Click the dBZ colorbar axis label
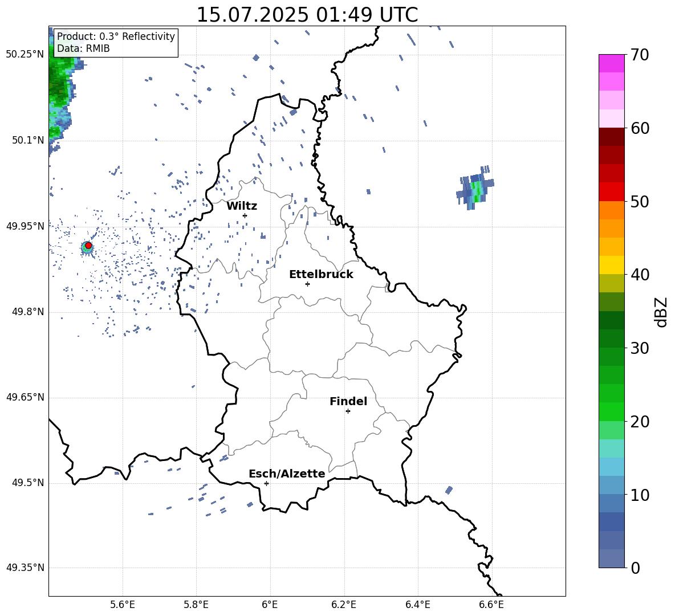Viewport: 675px width, 616px height. point(660,312)
